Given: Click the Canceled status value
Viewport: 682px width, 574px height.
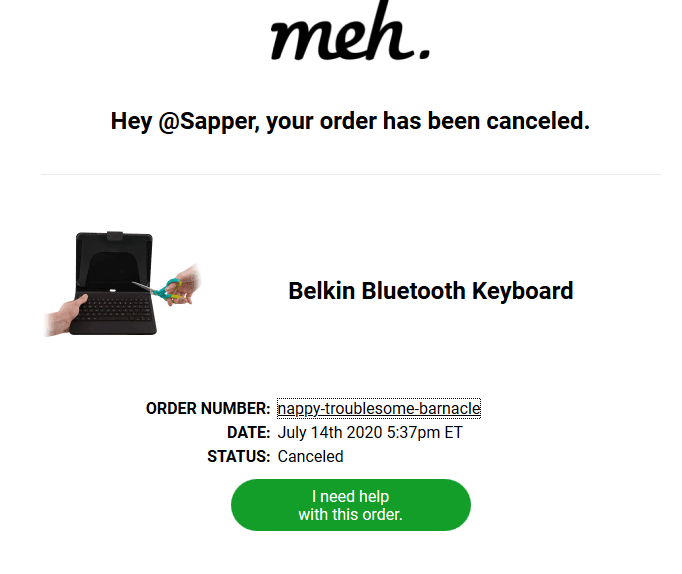Looking at the screenshot, I should click(310, 456).
